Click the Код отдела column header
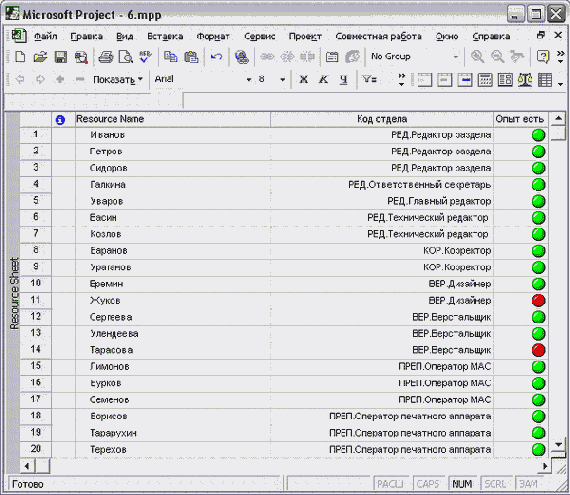Screen dimensions: 570x495 [382, 119]
